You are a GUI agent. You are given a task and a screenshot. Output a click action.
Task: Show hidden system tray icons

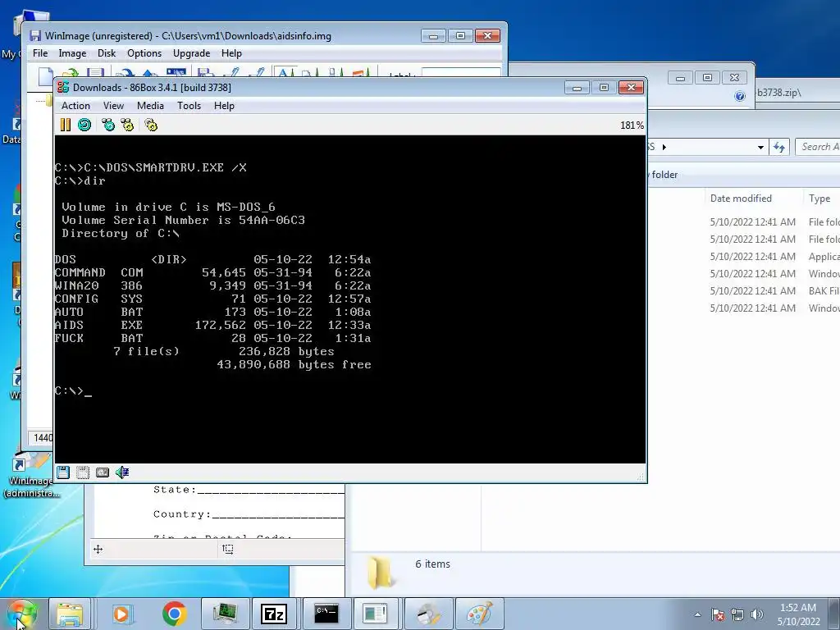pyautogui.click(x=697, y=614)
